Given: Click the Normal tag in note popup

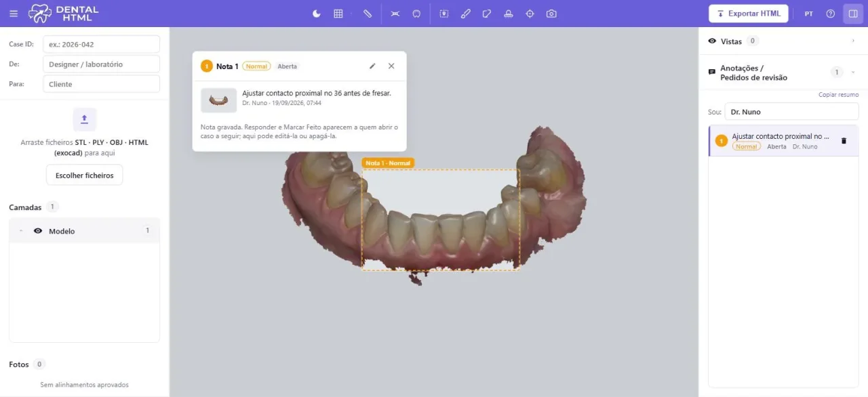Looking at the screenshot, I should tap(256, 66).
